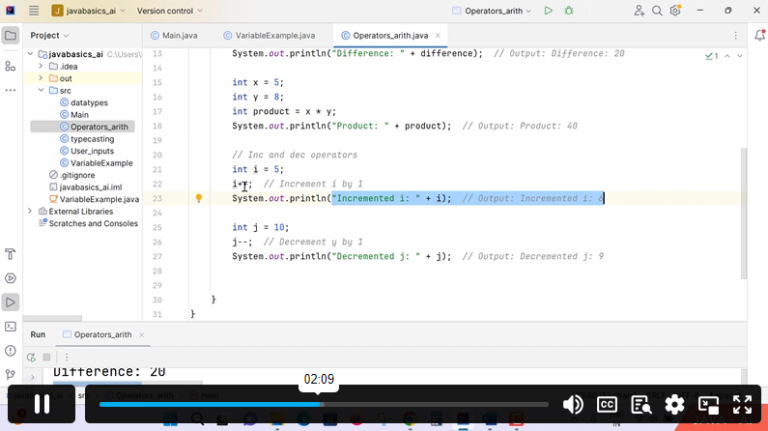Open the inspections checkmark widget
This screenshot has height=431, width=768.
(712, 56)
